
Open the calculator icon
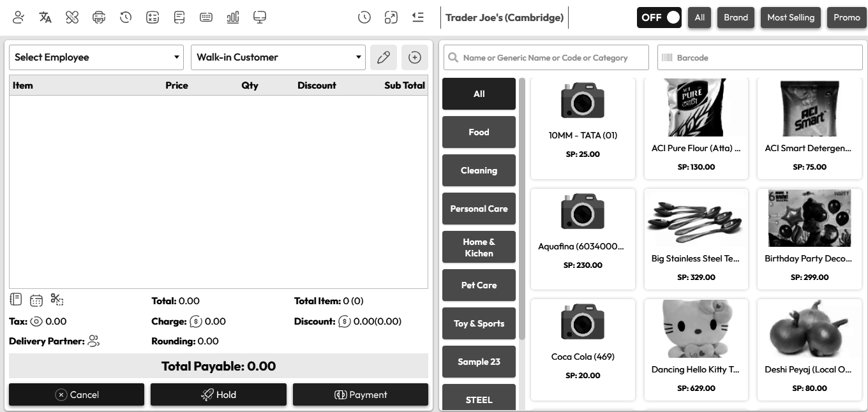pyautogui.click(x=153, y=17)
